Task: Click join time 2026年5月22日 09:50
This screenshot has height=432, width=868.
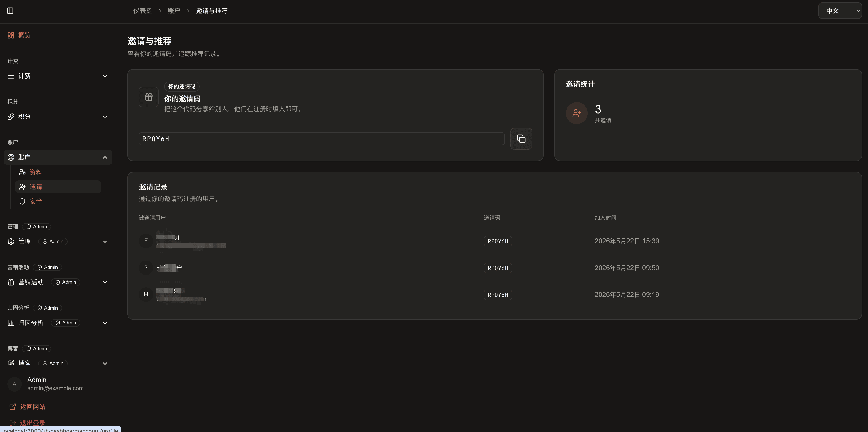Action: [x=627, y=268]
